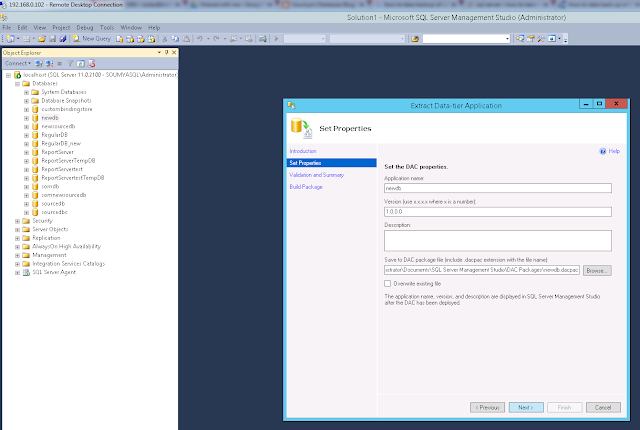This screenshot has height=430, width=640.
Task: Click the Filter funnel icon in Object Explorer
Action: (x=70, y=63)
